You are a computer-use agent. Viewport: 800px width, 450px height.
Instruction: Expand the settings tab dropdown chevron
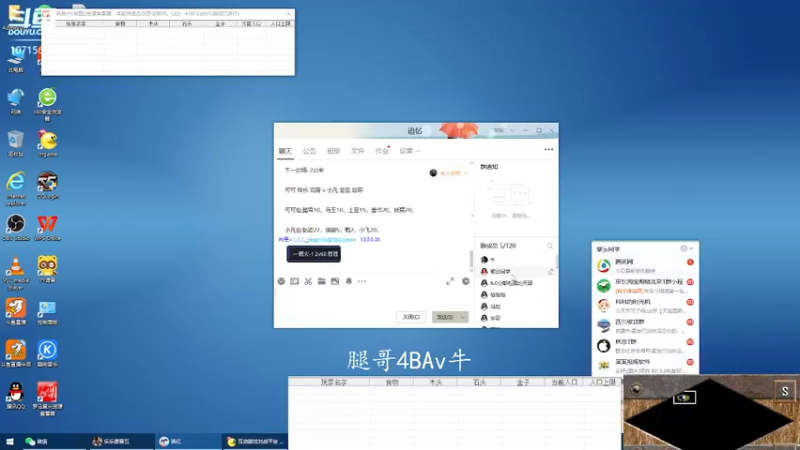[x=418, y=151]
